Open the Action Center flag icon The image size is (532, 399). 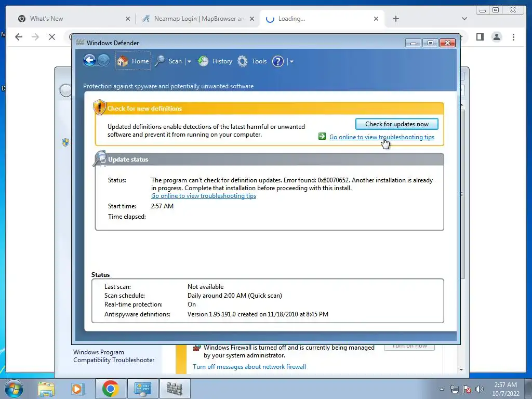pyautogui.click(x=467, y=389)
